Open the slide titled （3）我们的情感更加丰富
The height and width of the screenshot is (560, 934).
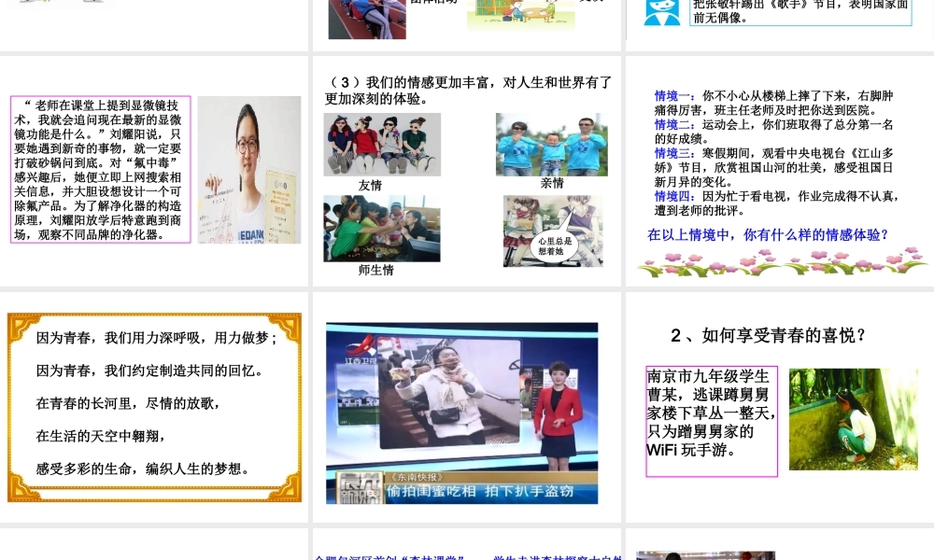click(466, 171)
